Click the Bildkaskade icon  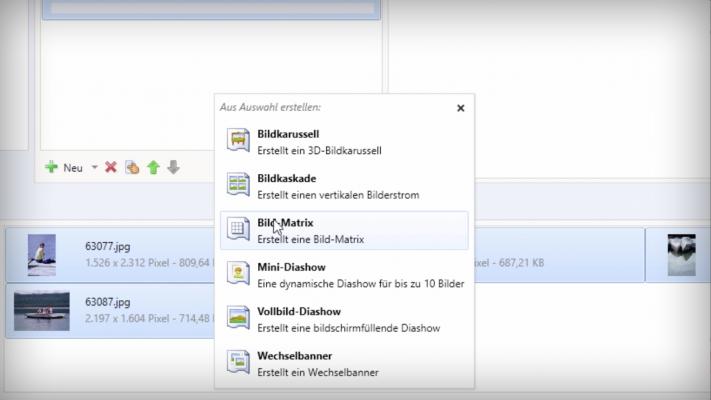[x=238, y=185]
